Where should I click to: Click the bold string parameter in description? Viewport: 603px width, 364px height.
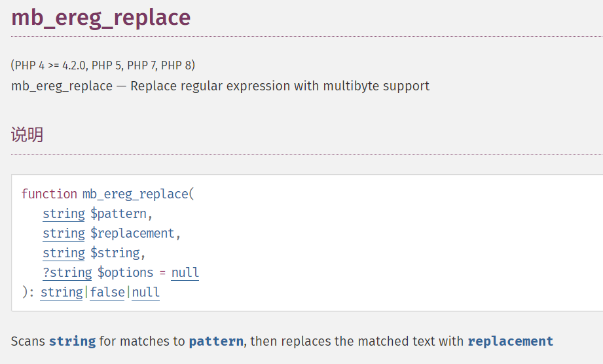tap(72, 341)
